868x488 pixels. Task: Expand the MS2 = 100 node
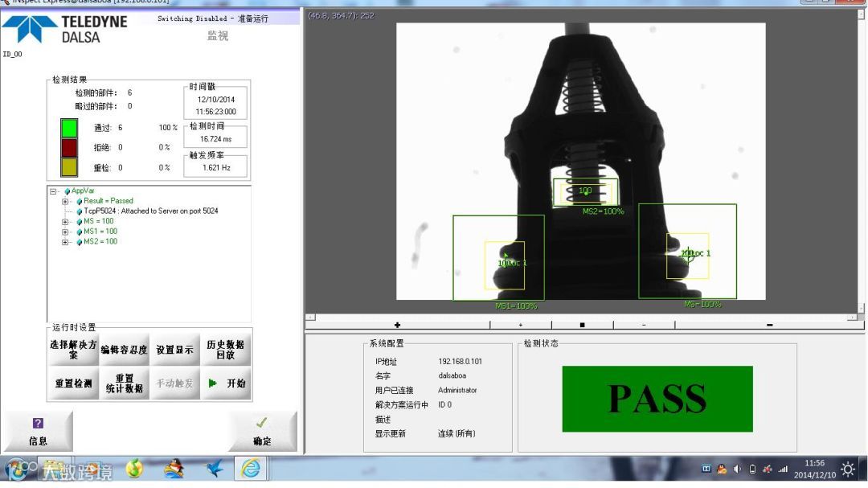point(65,242)
